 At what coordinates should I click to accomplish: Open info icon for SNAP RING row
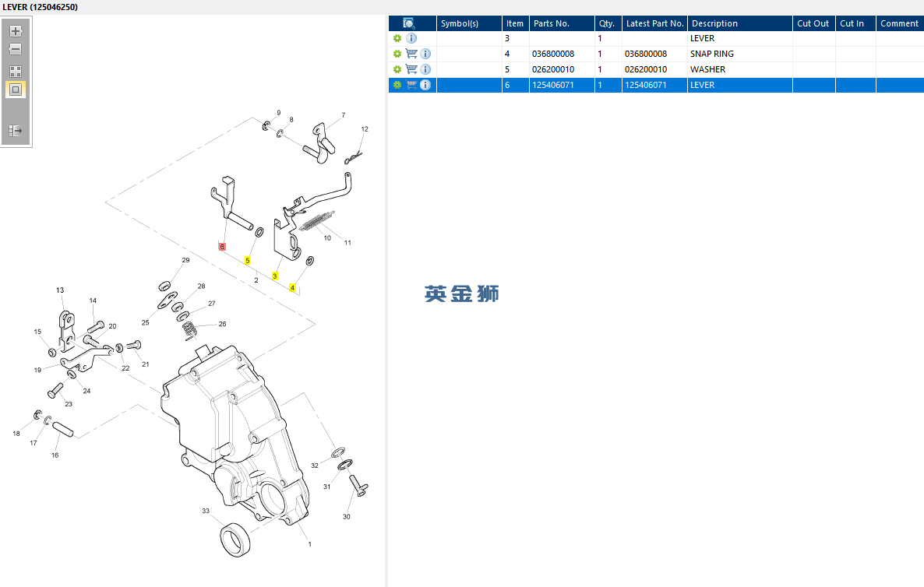click(x=425, y=54)
